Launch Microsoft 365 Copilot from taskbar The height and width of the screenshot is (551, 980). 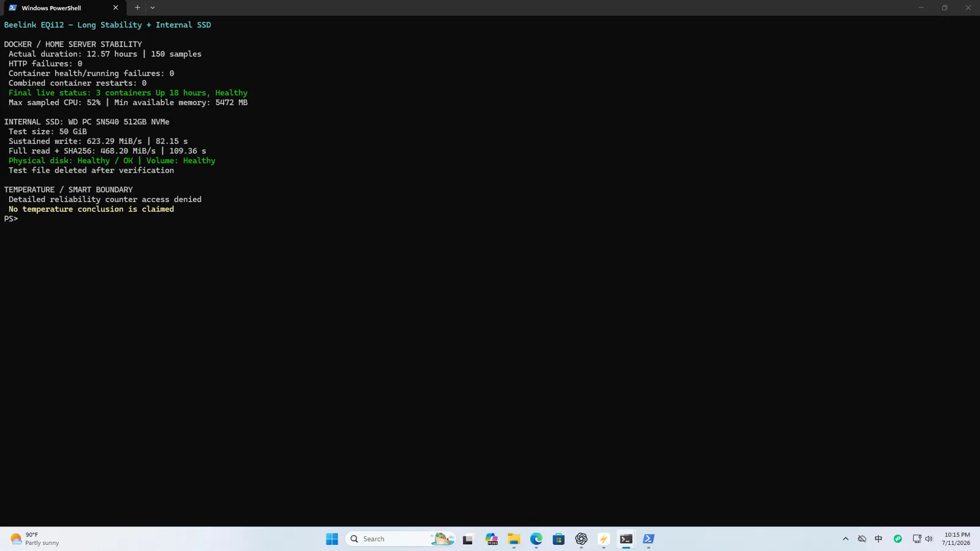coord(491,539)
